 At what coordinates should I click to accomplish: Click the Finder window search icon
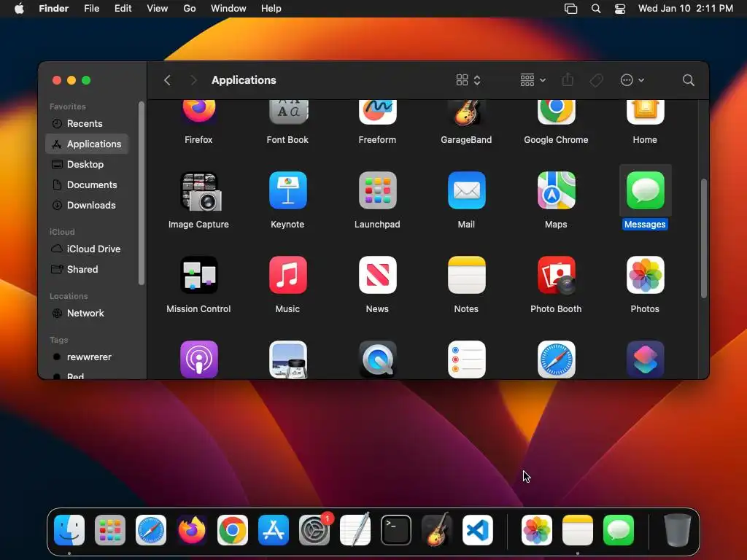(688, 80)
